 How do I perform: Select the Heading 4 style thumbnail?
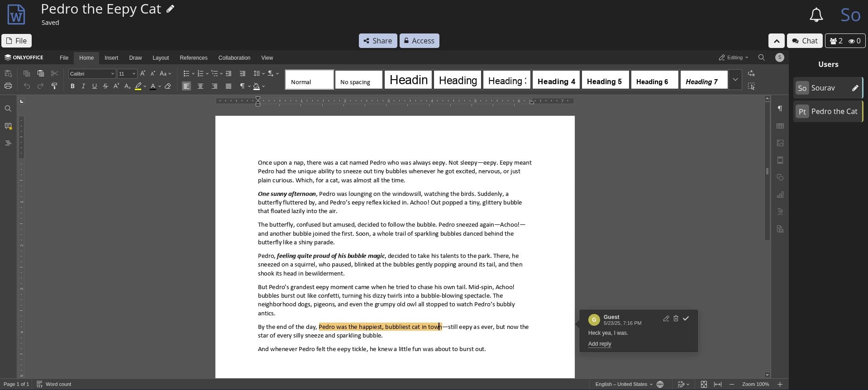[556, 80]
